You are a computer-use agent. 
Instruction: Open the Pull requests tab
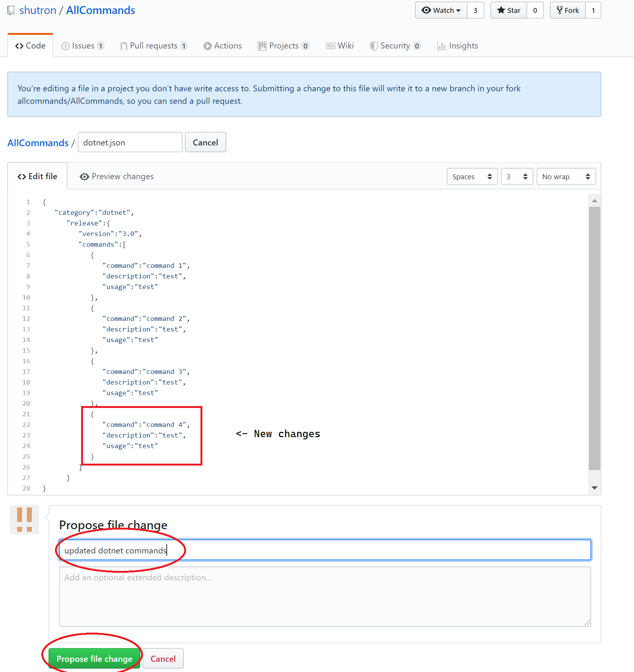153,46
